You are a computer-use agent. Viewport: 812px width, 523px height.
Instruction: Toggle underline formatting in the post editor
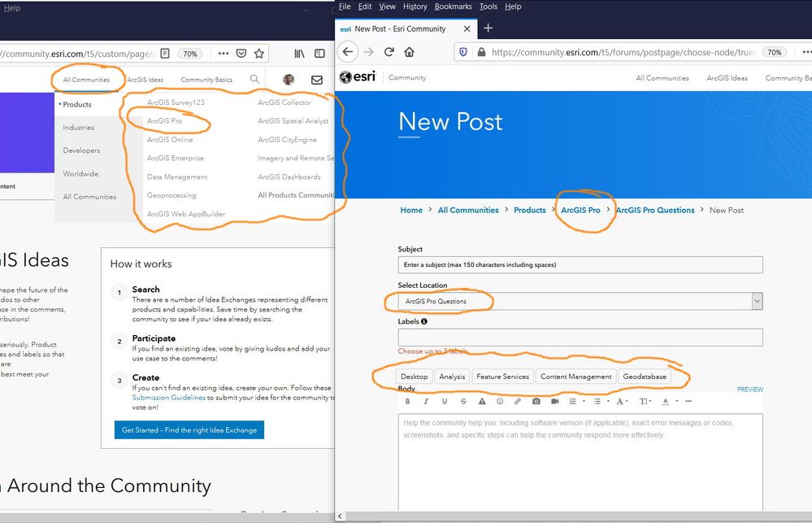click(445, 401)
